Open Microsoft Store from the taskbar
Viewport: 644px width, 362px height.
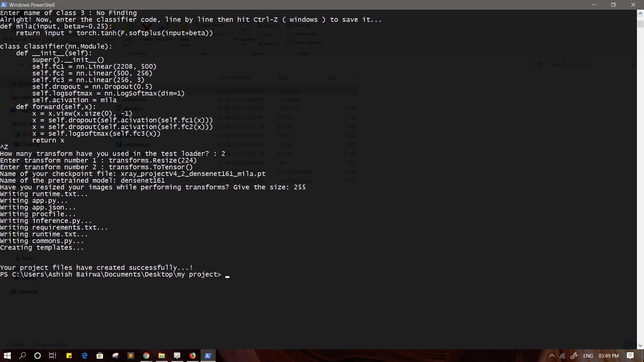pos(100,356)
